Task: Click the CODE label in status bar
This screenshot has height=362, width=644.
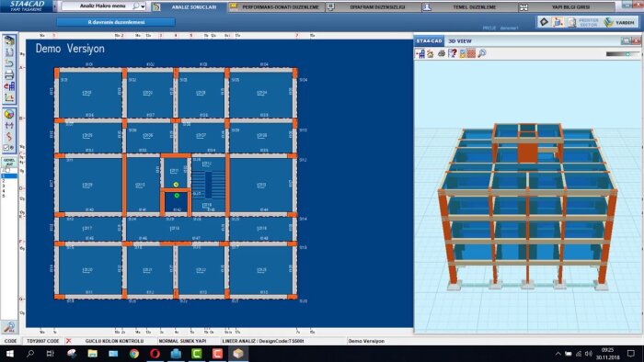Action: [x=10, y=341]
